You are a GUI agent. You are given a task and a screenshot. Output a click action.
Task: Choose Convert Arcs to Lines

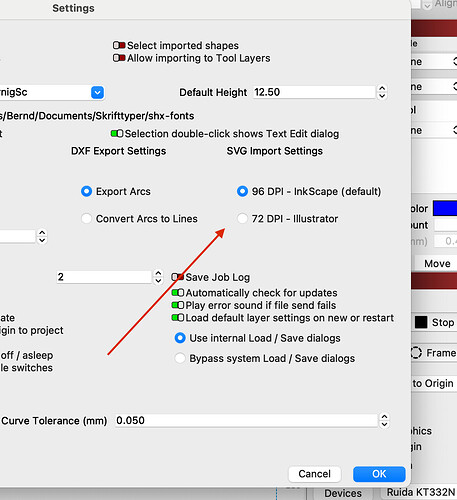86,219
